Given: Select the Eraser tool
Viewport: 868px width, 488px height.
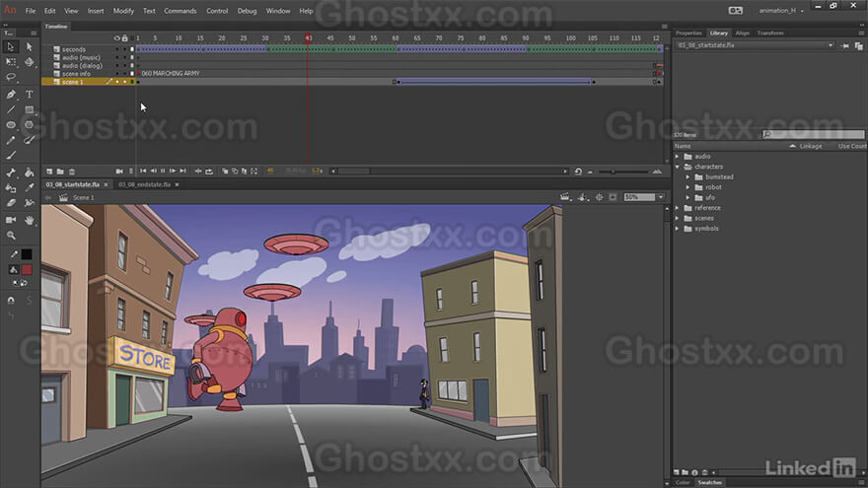Looking at the screenshot, I should (x=11, y=203).
